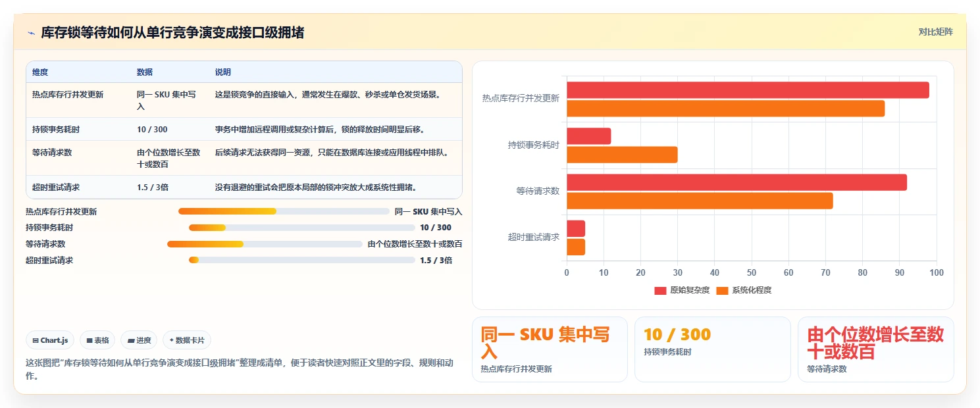
Task: Click the 持锁事务耗时 progress bar
Action: click(302, 228)
